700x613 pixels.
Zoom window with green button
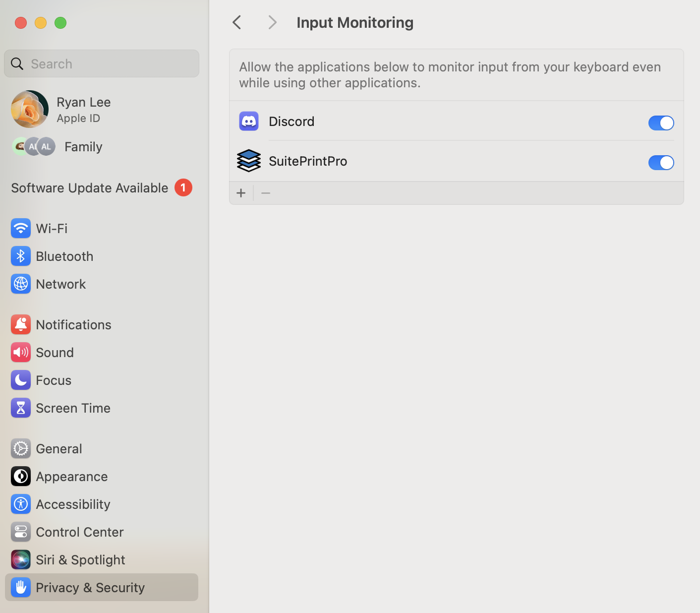(x=60, y=23)
